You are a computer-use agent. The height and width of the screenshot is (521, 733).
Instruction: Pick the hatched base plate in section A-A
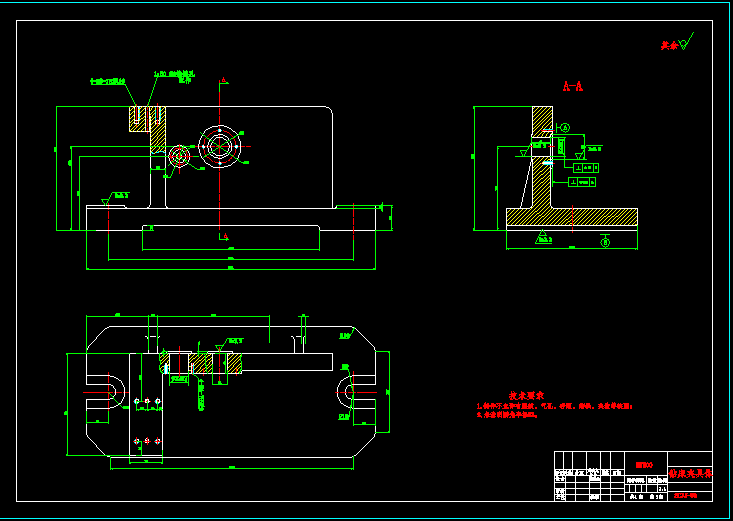coord(572,217)
